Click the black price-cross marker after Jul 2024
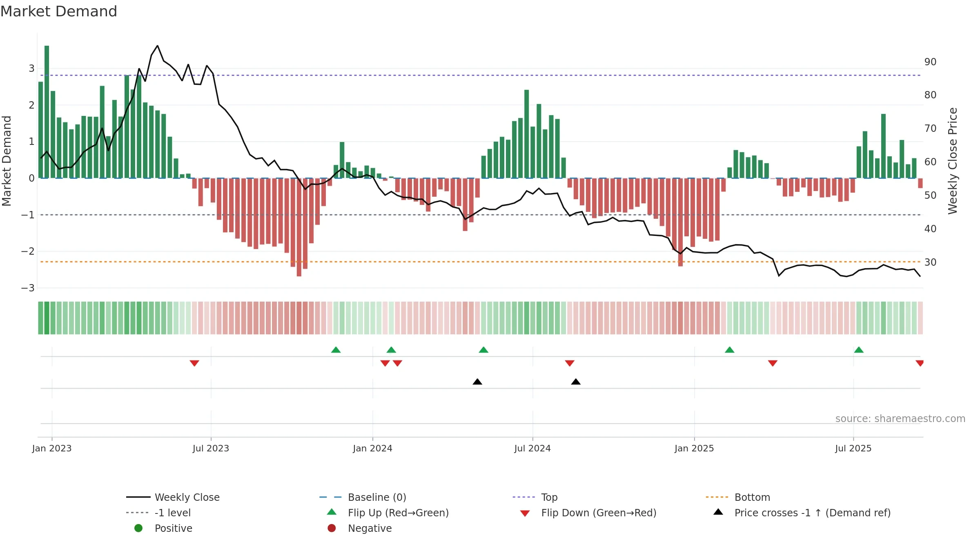Screen dimensions: 980x551 click(576, 382)
